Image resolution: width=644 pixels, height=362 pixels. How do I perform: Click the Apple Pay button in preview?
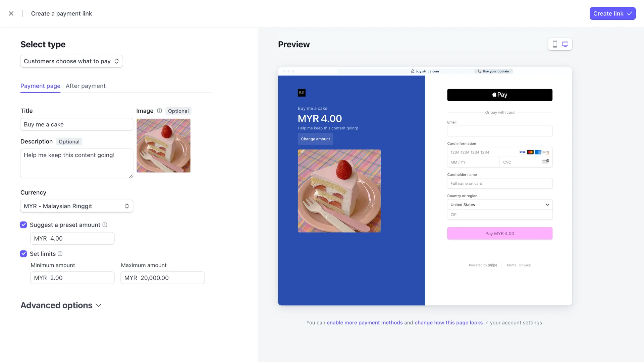[499, 95]
